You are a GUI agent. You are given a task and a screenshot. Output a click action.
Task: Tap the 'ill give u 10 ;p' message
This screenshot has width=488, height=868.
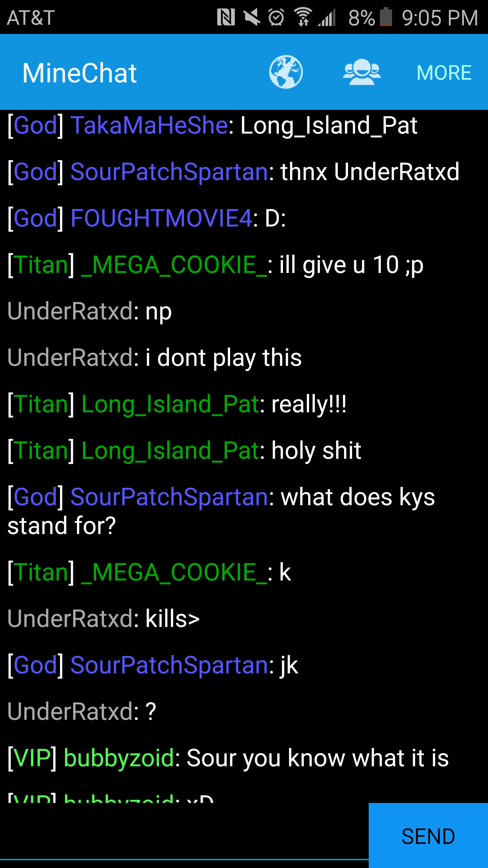(351, 265)
